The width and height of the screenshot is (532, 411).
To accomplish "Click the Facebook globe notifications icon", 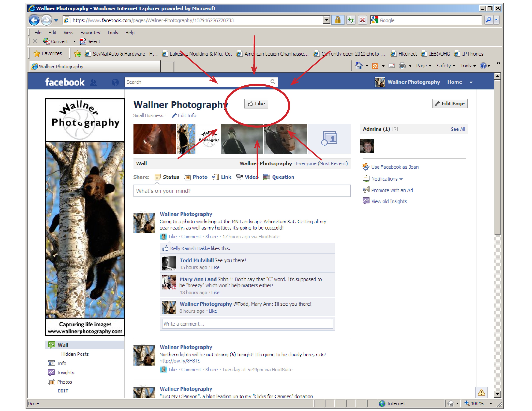I will click(115, 82).
